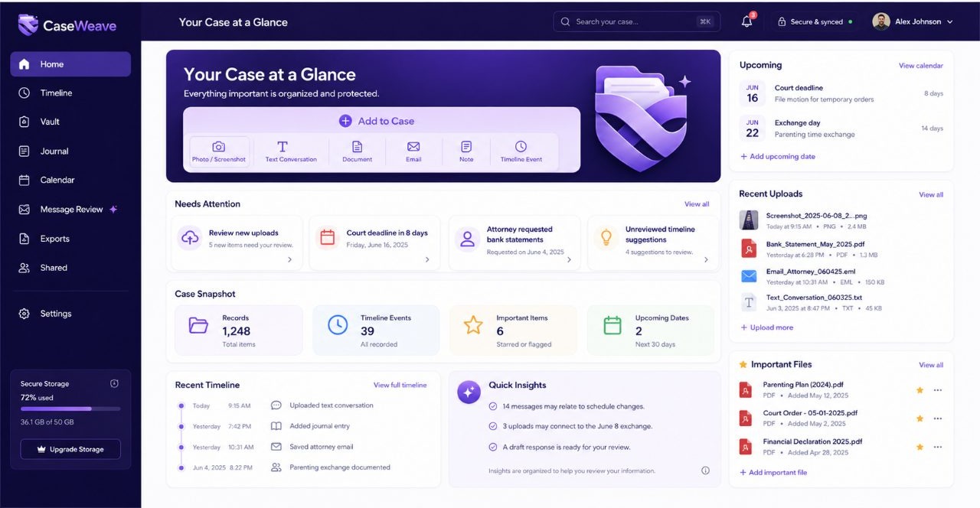The width and height of the screenshot is (980, 508).
Task: Click the search magnifier icon
Action: click(566, 21)
